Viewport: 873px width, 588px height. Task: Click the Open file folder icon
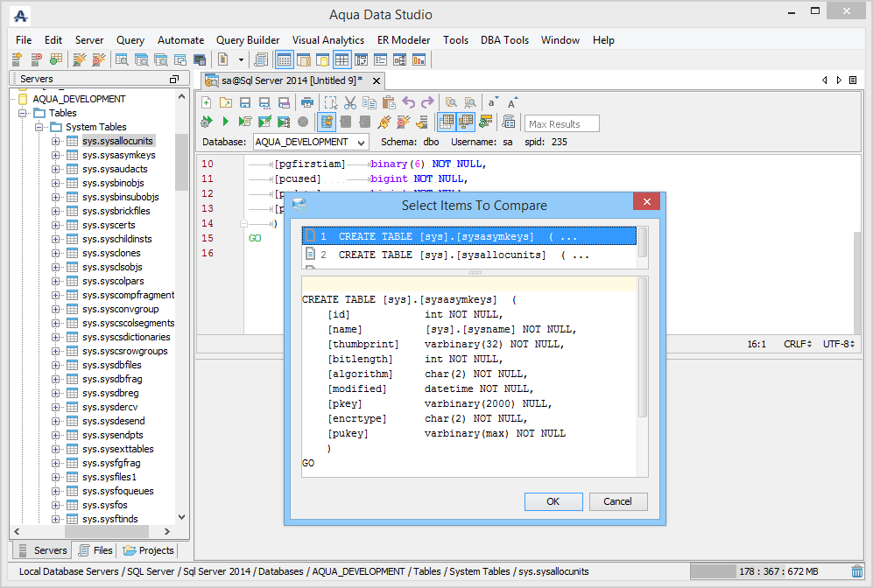(226, 102)
